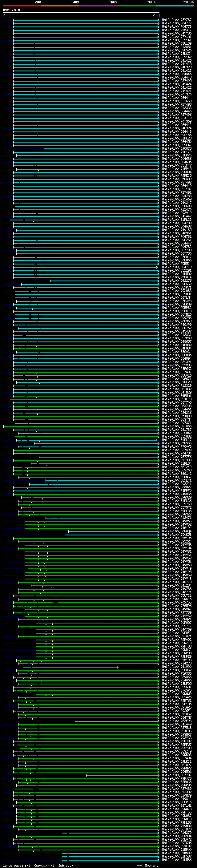This screenshot has height=868, width=197.
Task: Select the UniRef100_Q677F6 label
Action: point(177,457)
